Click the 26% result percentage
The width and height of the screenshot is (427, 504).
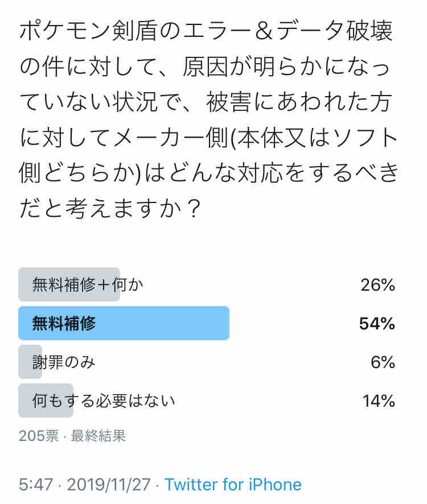[x=378, y=284]
